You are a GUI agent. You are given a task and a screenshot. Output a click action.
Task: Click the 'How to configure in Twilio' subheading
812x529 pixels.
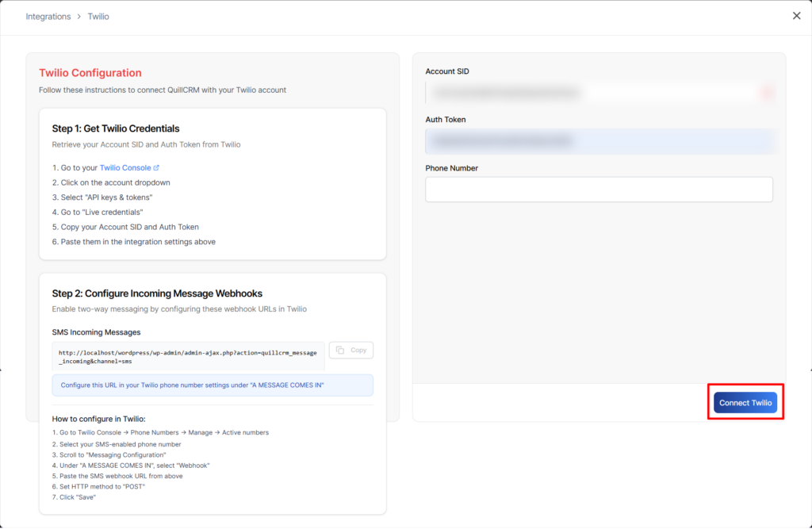click(x=99, y=419)
